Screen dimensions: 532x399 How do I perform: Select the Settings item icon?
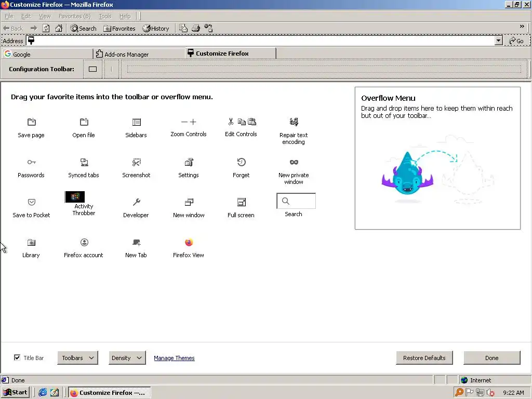[x=189, y=162]
